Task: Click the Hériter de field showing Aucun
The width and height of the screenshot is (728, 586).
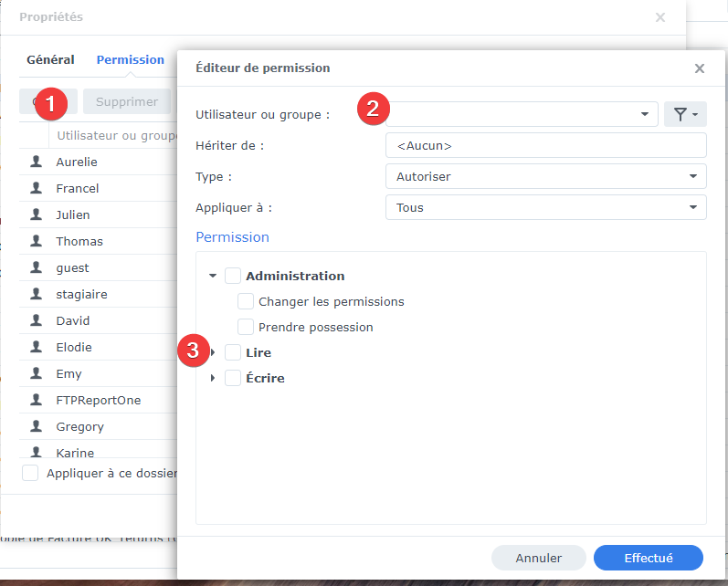Action: coord(546,145)
